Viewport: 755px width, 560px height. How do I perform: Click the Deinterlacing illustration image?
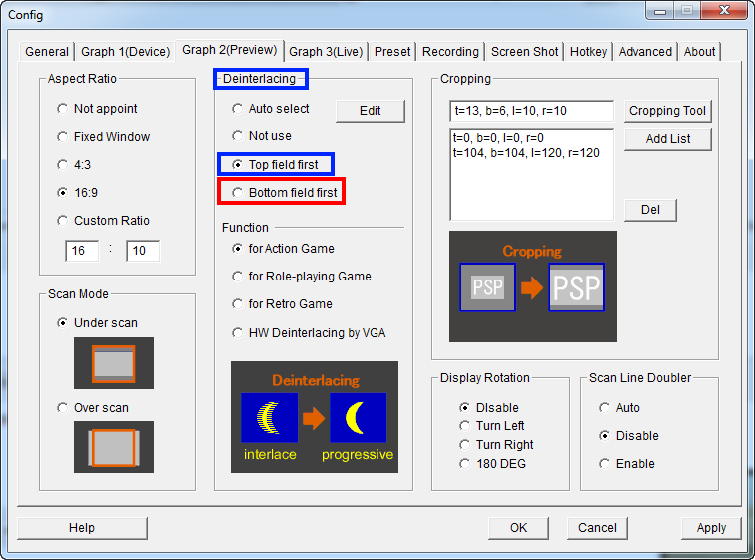(x=315, y=417)
